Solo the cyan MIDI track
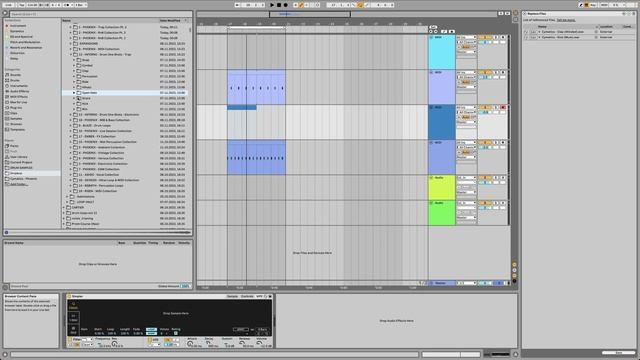The image size is (640, 360). (496, 38)
